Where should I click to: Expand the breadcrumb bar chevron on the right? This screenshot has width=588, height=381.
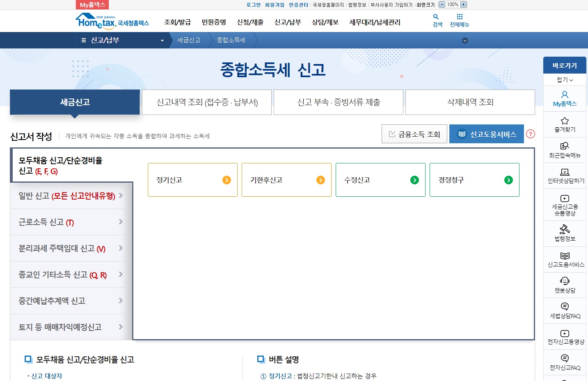tap(465, 40)
